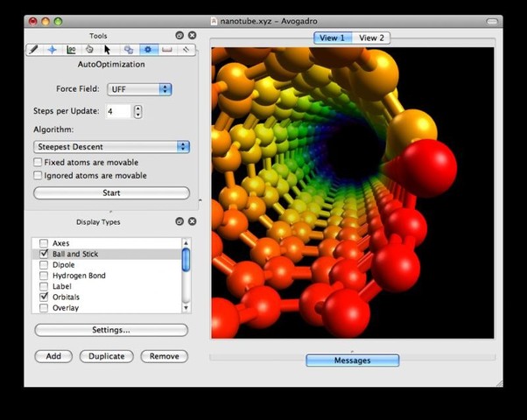527x420 pixels.
Task: Close the Display Types panel
Action: point(193,221)
